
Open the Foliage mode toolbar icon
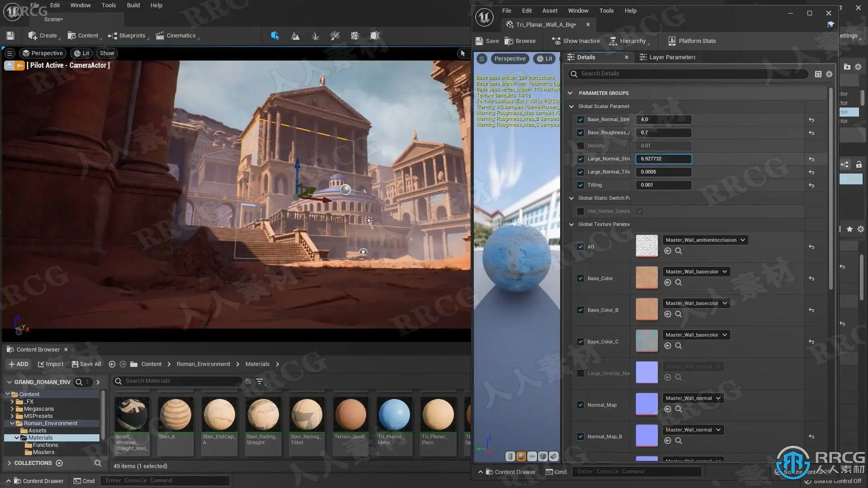click(x=316, y=36)
